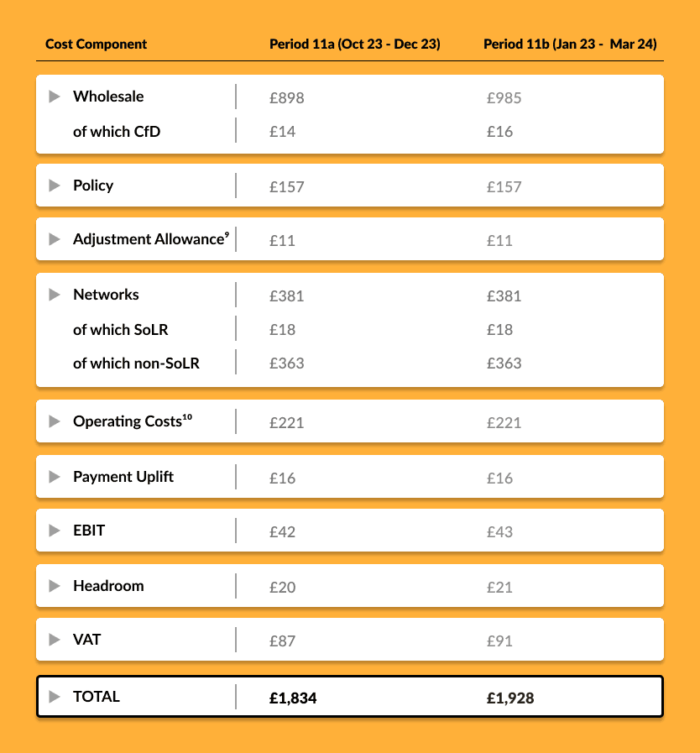Expand the EBIT row arrow
700x753 pixels.
55,531
